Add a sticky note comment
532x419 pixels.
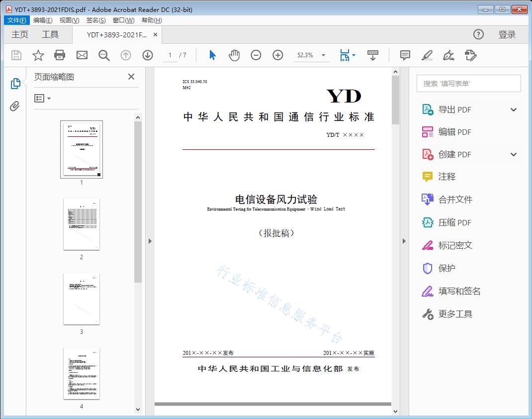(405, 55)
